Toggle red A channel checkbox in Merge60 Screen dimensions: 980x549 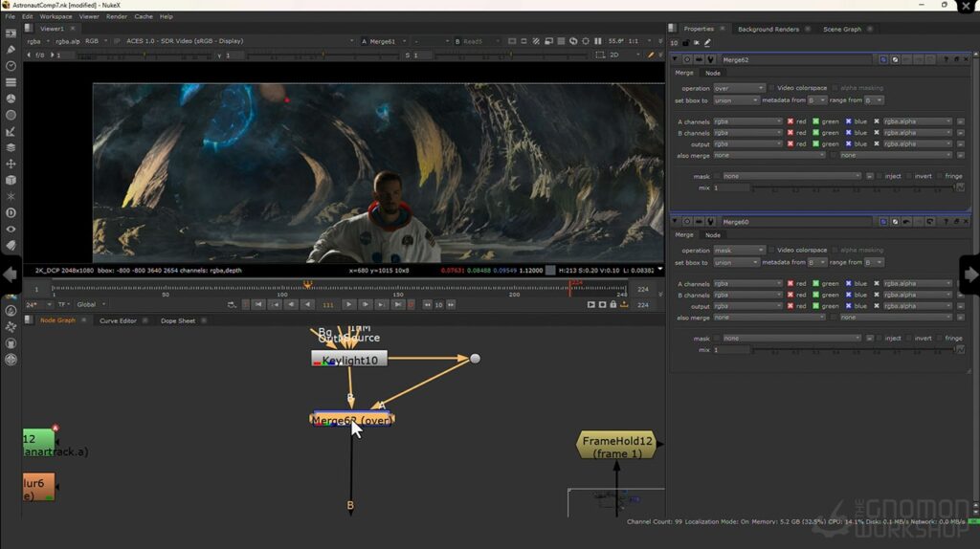(x=790, y=283)
